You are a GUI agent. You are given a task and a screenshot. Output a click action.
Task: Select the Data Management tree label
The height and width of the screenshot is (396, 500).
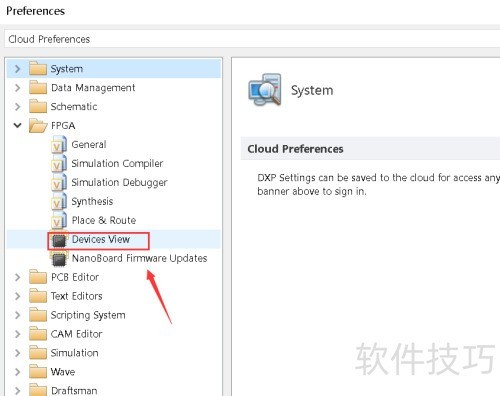click(x=93, y=88)
